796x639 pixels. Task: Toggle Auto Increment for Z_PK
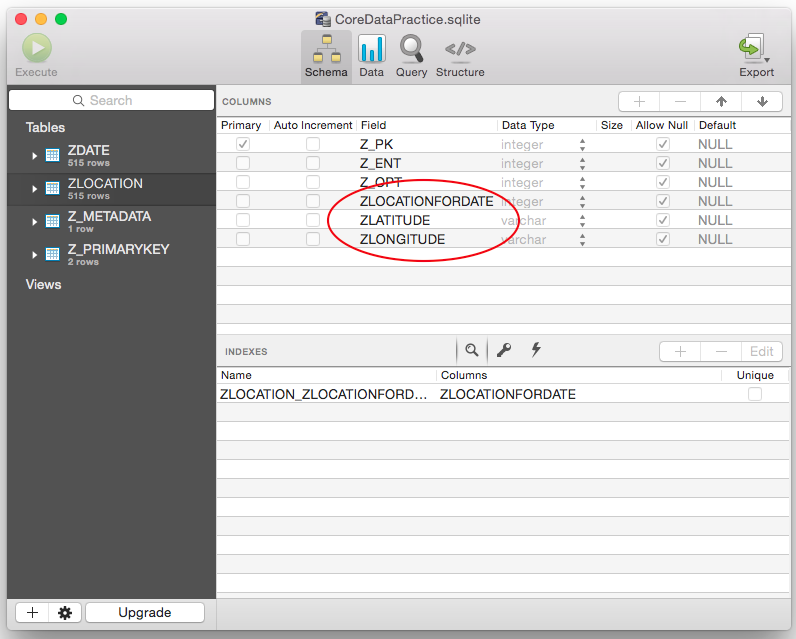click(x=313, y=144)
